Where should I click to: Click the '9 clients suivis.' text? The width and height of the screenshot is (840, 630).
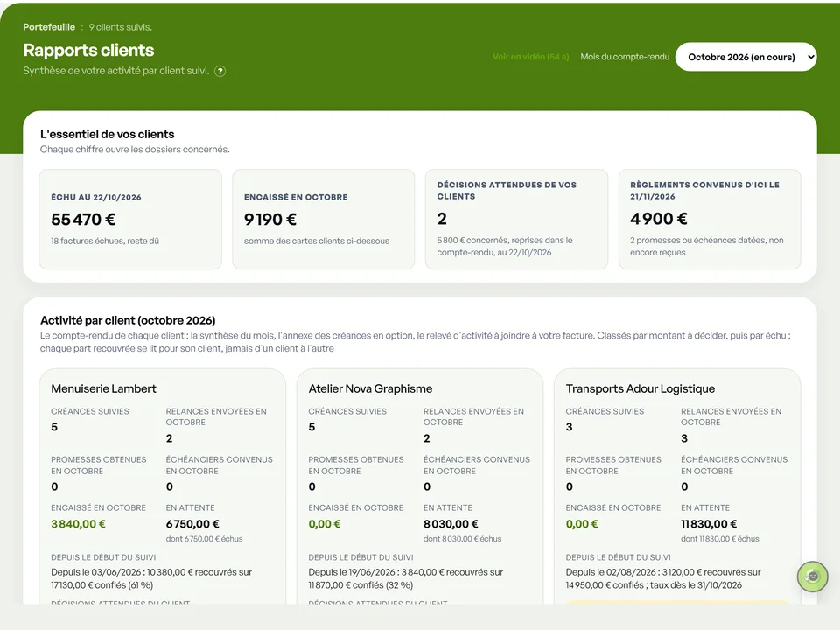coord(121,27)
